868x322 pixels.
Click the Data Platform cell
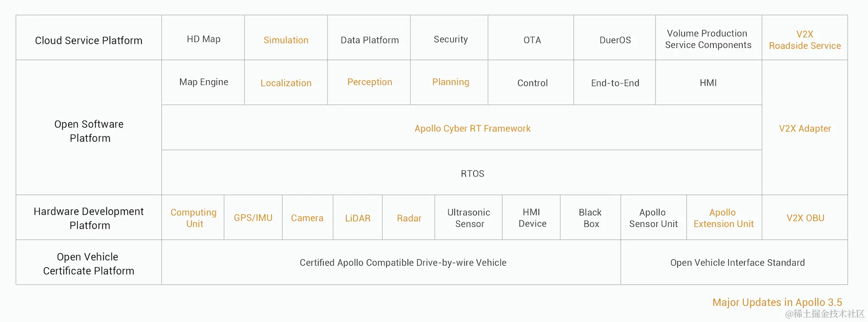click(x=369, y=40)
